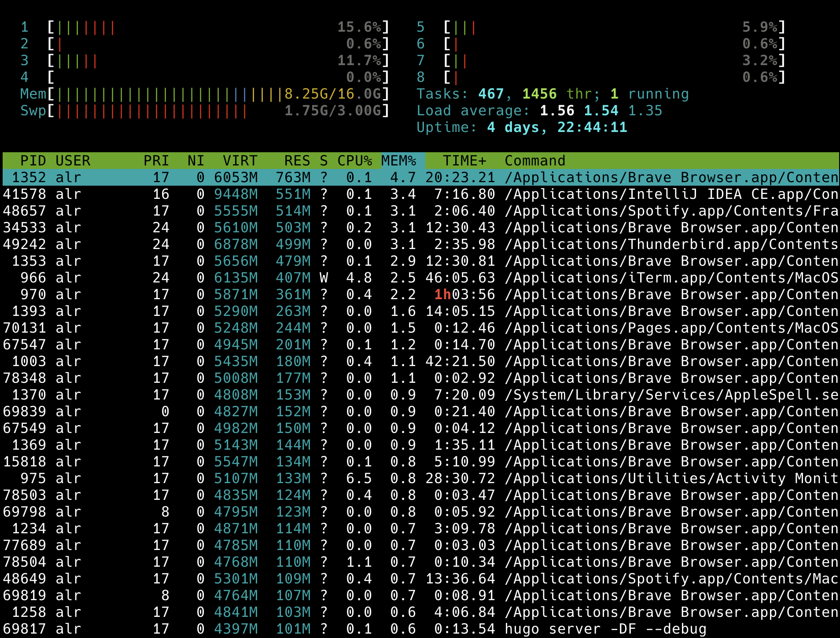Sort by the VIRT column header
The height and width of the screenshot is (638, 840).
(240, 161)
